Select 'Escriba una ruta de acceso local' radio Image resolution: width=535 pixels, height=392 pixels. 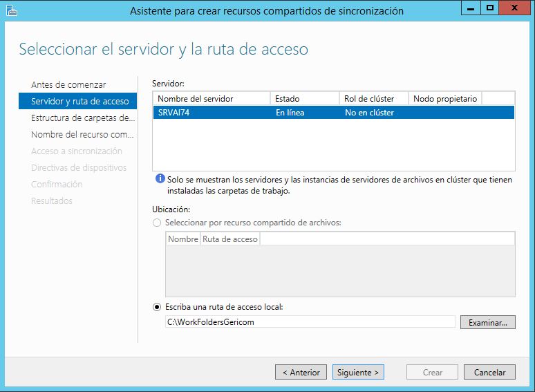click(157, 307)
